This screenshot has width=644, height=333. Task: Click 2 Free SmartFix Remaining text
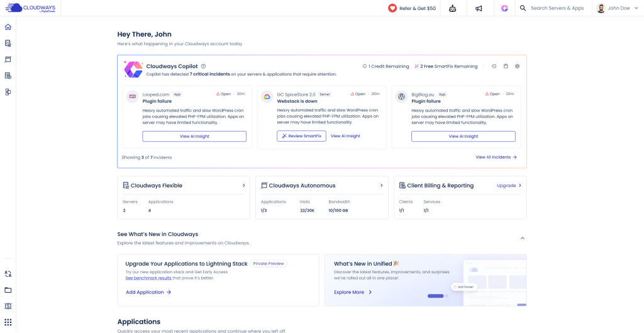point(449,66)
